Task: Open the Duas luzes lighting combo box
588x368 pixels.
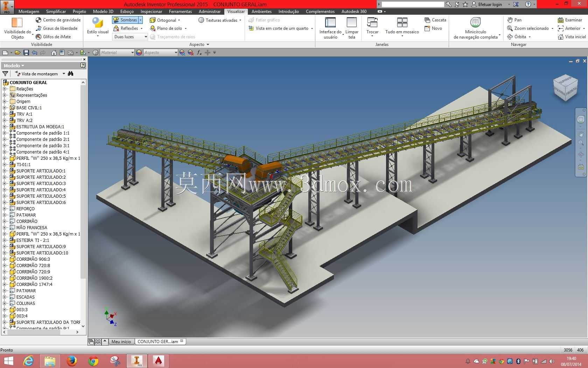Action: click(x=130, y=37)
